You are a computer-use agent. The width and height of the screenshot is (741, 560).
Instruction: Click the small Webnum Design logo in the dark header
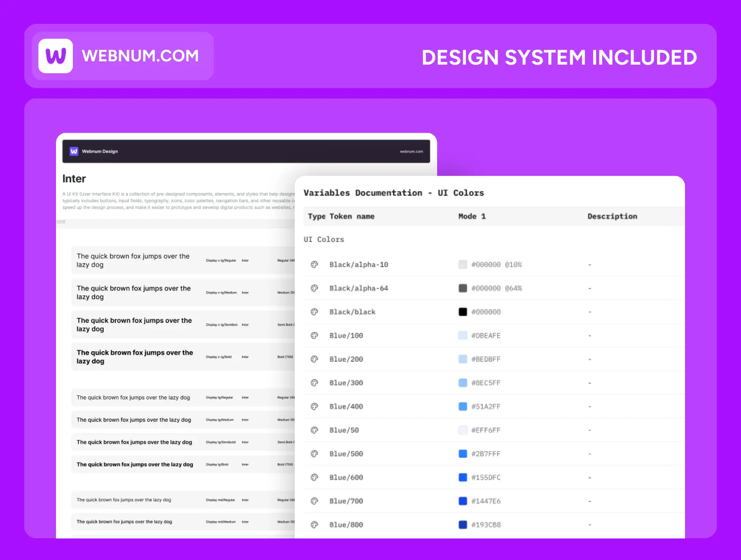click(x=74, y=151)
